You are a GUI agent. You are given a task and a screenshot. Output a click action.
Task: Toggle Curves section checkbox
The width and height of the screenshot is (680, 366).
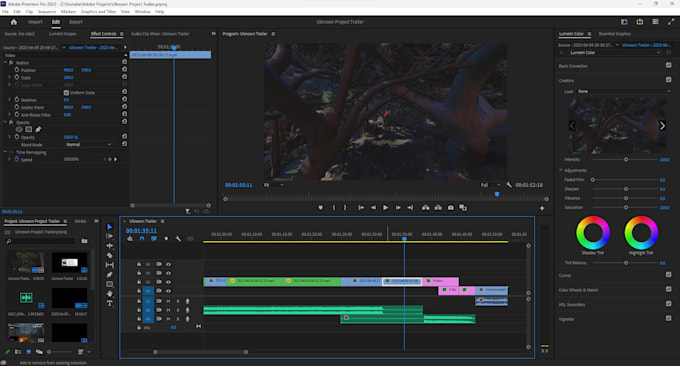[x=668, y=274]
